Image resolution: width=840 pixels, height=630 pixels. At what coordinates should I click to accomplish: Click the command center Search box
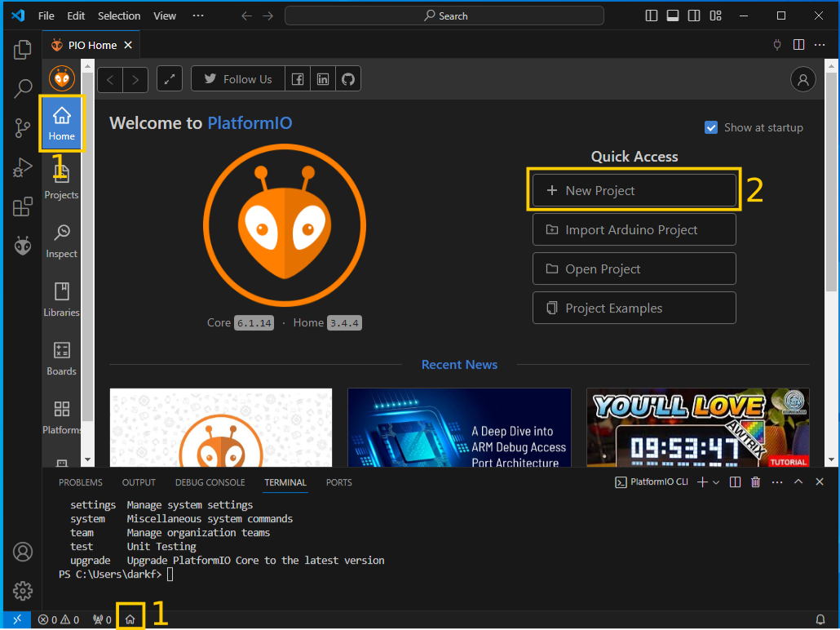(444, 16)
